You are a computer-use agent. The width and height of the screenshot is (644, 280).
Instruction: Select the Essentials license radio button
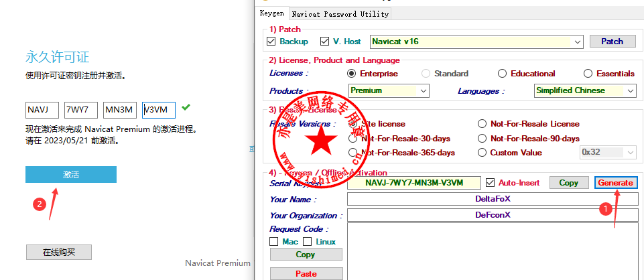click(x=588, y=74)
